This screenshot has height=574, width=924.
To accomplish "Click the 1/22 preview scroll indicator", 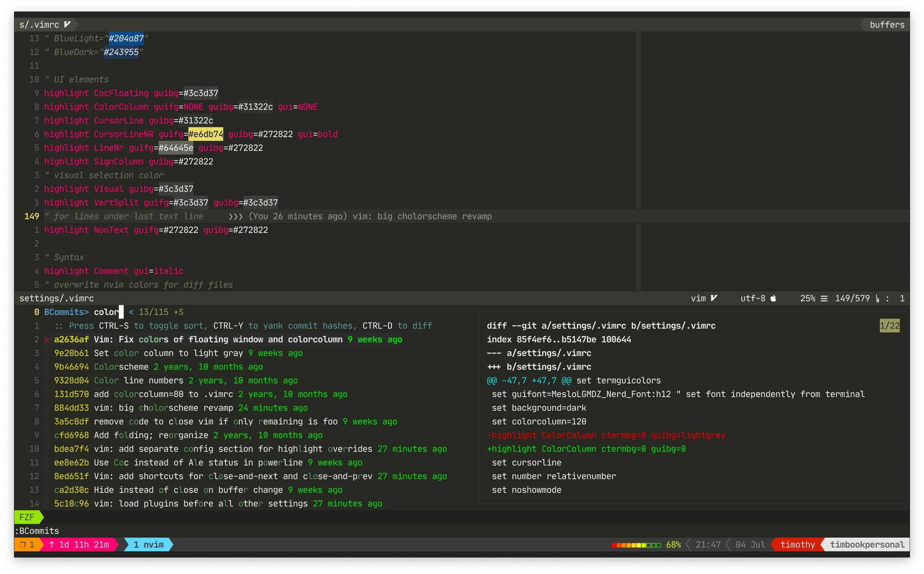I will 889,326.
